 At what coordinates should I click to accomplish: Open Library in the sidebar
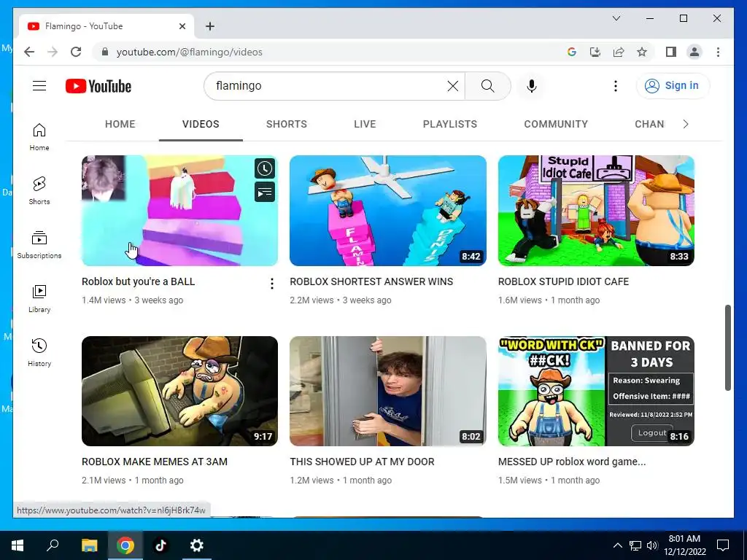(39, 298)
